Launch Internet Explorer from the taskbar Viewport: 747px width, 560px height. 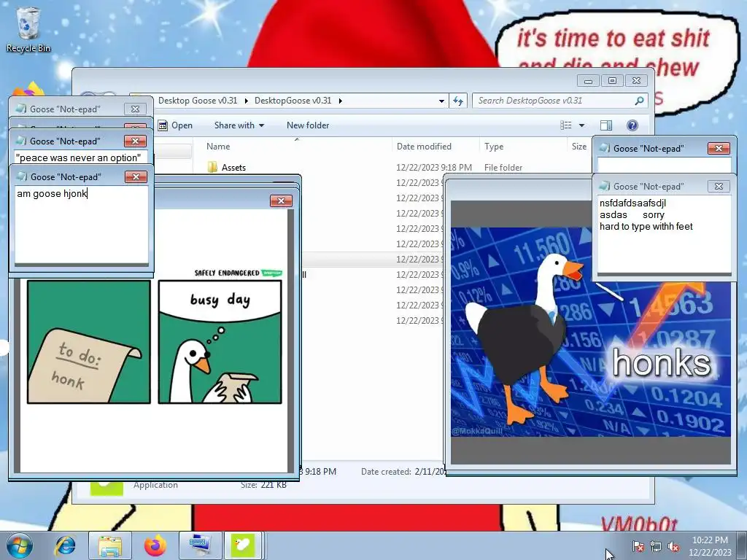65,545
